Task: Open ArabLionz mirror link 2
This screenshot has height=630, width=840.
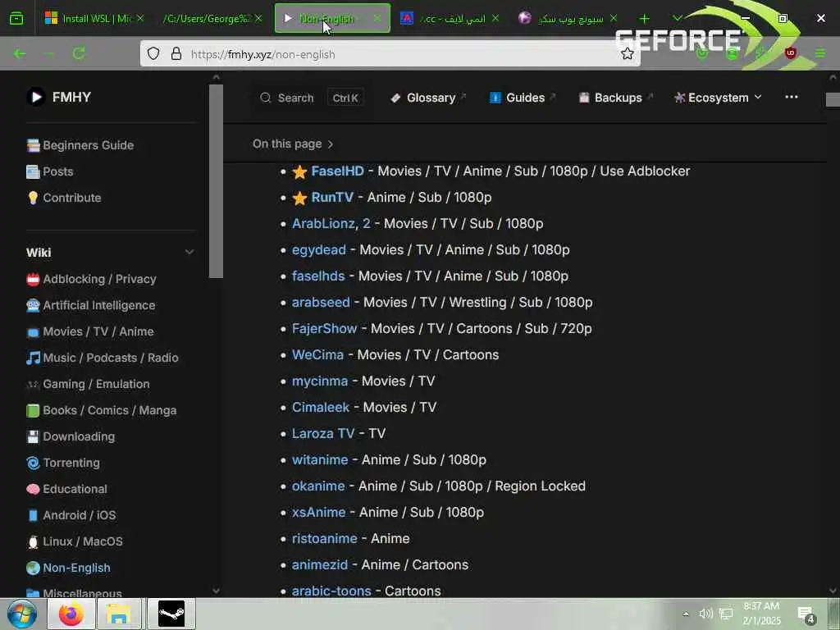Action: coord(367,223)
